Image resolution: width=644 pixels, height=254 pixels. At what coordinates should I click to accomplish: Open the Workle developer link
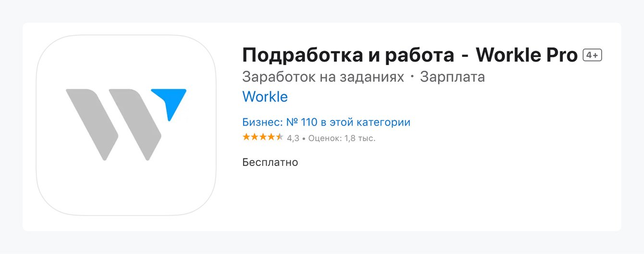click(x=265, y=97)
